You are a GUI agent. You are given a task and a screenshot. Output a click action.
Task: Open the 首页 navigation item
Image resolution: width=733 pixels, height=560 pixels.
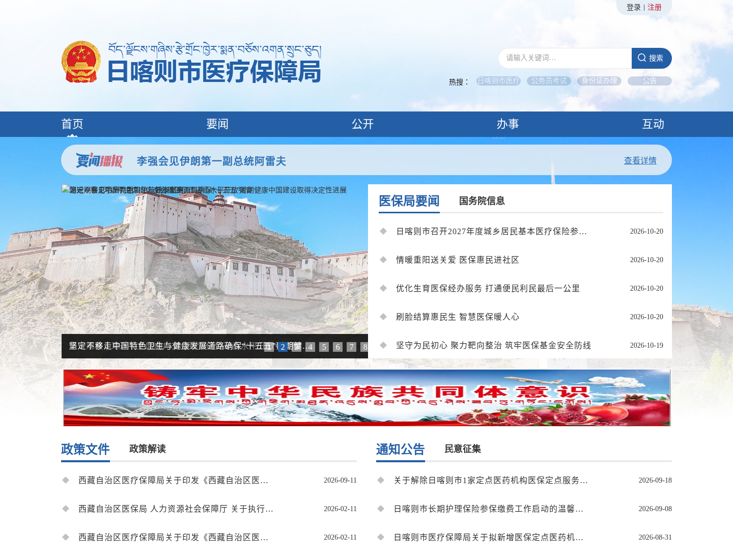tap(72, 124)
